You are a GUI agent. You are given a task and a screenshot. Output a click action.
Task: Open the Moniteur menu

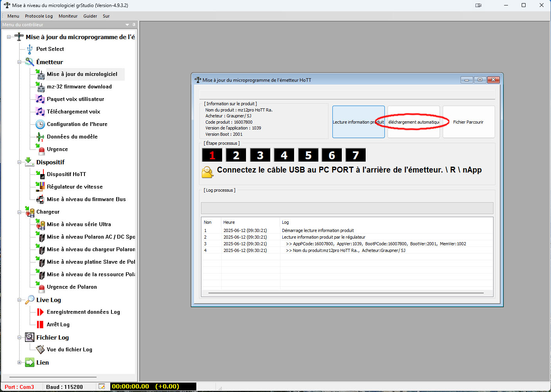tap(68, 16)
